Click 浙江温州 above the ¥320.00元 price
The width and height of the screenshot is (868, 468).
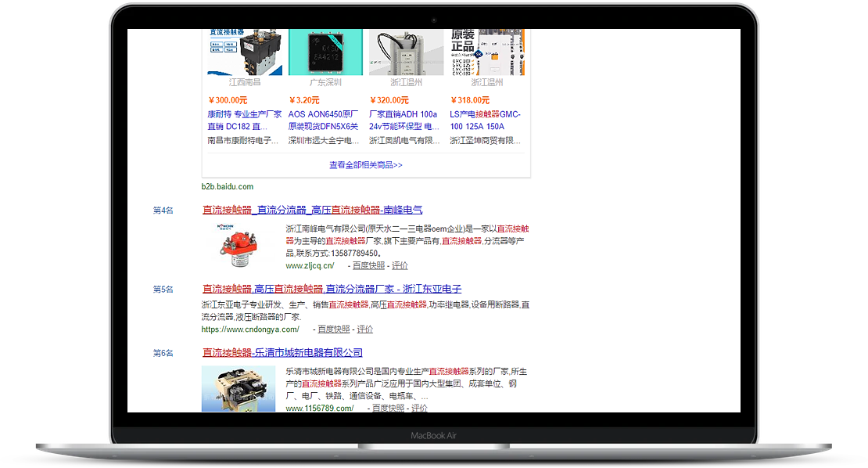[x=407, y=82]
